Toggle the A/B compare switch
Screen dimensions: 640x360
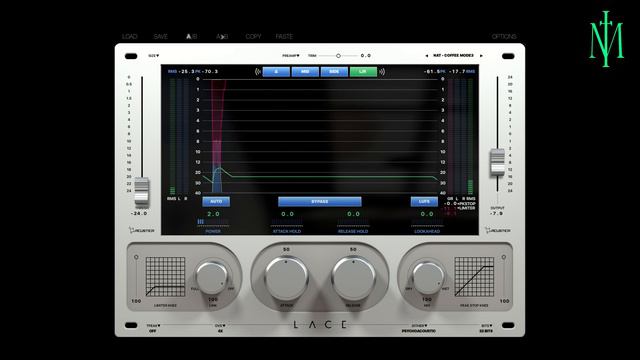tap(191, 36)
